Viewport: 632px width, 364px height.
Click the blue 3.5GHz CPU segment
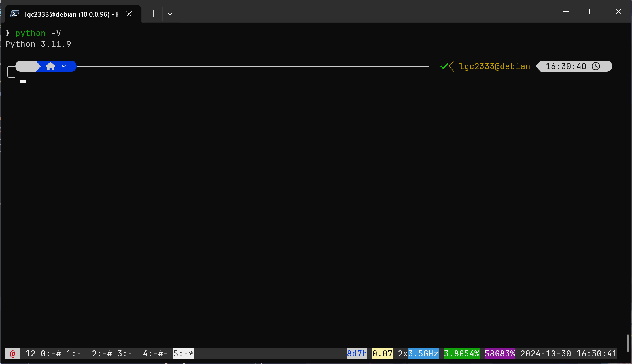(423, 354)
